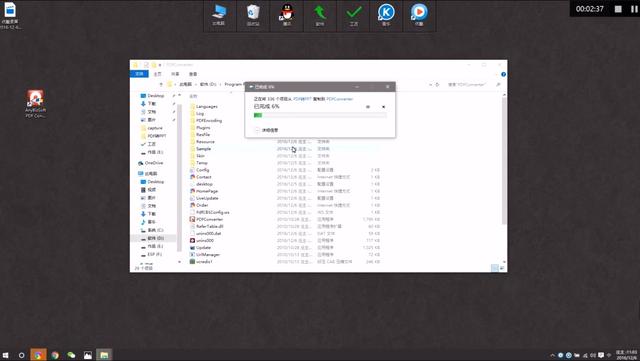Open the Windows Start menu

click(6, 355)
